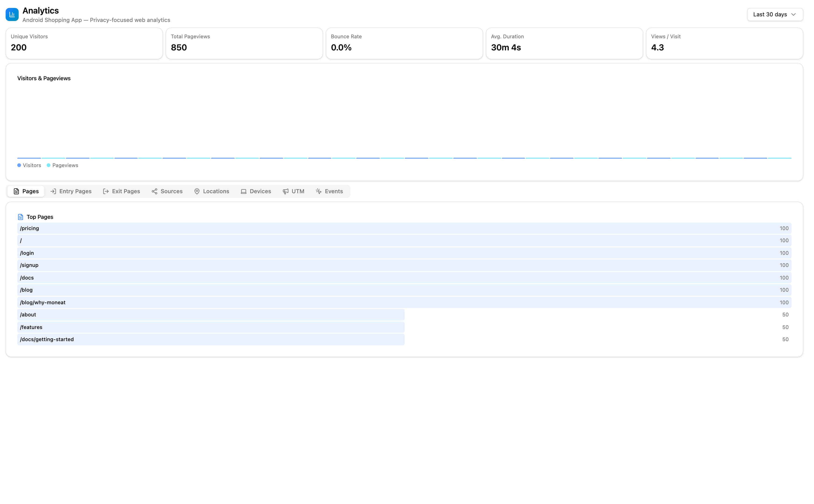This screenshot has width=814, height=504.
Task: Click the 4.3 views per visit value
Action: point(658,47)
